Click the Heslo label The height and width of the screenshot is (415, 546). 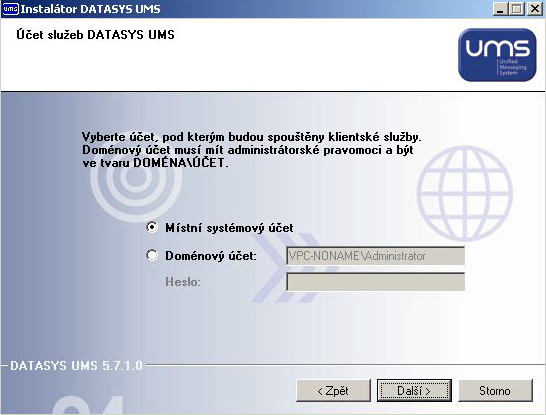[183, 282]
